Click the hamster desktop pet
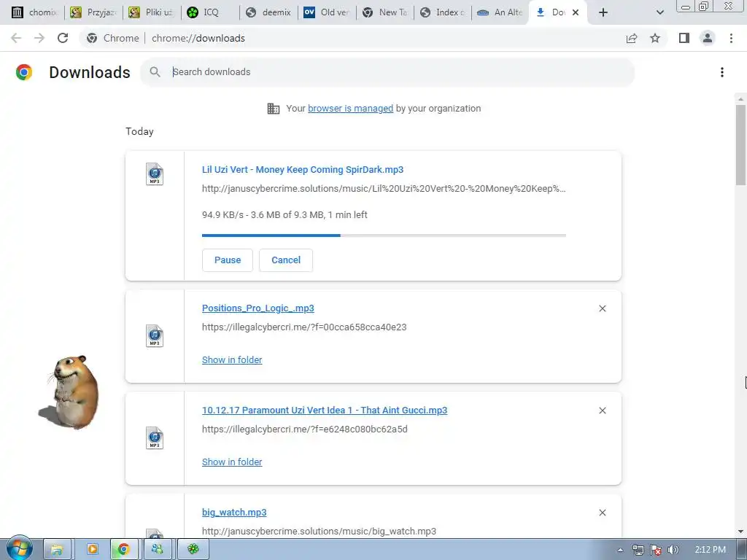Viewport: 747px width, 560px height. point(71,392)
